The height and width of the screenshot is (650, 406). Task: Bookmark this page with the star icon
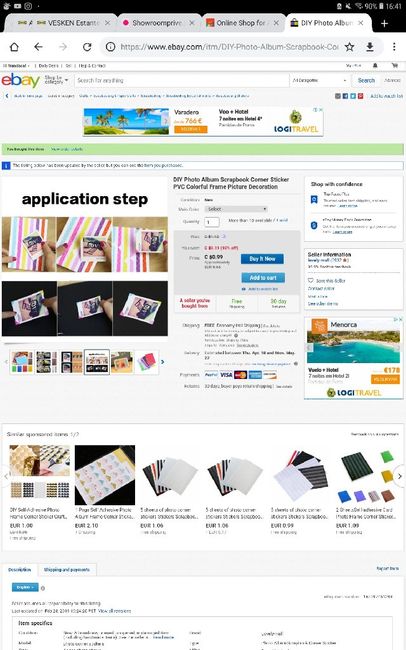click(x=350, y=47)
